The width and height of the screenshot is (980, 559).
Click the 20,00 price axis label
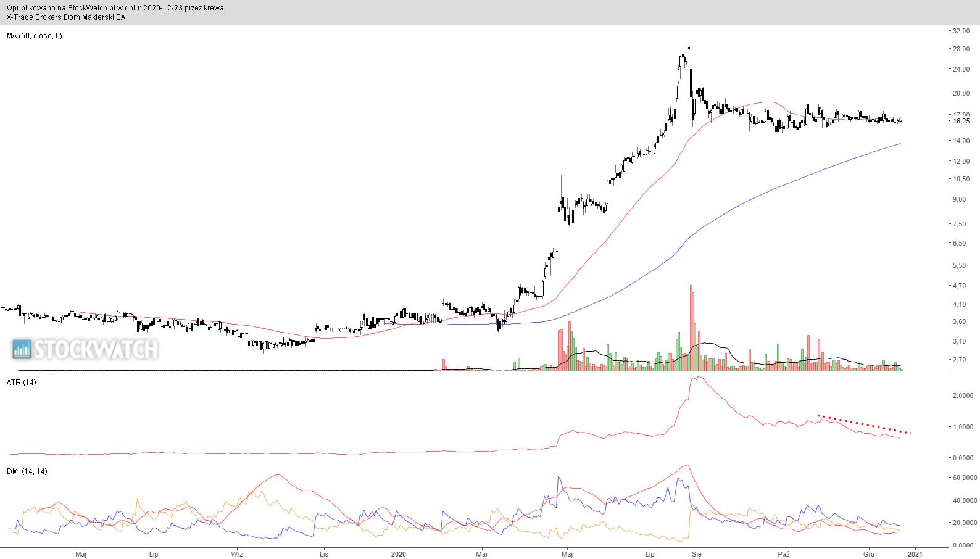click(961, 94)
